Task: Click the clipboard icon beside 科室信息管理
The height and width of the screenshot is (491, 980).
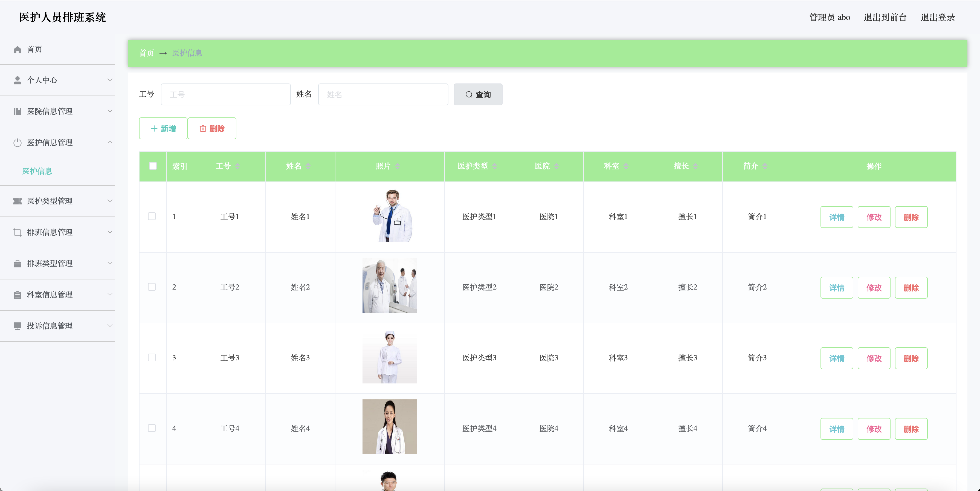Action: [x=18, y=294]
